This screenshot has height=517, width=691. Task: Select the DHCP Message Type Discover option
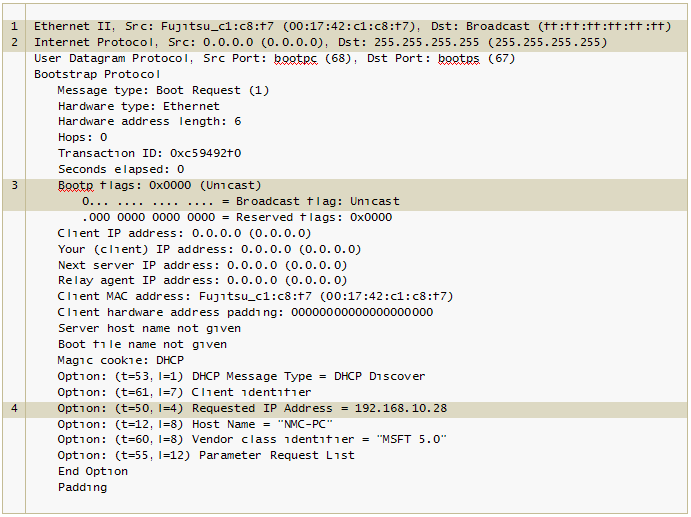(x=241, y=376)
